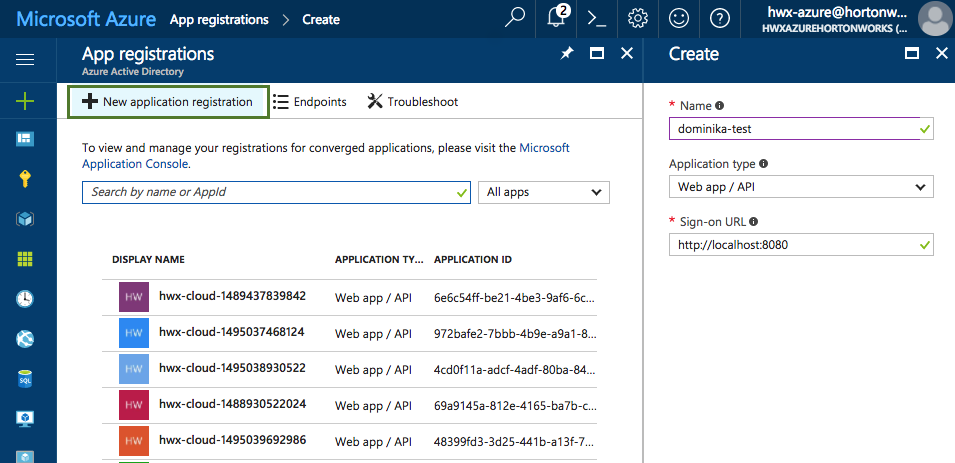Image resolution: width=955 pixels, height=463 pixels.
Task: Toggle the hamburger sidebar menu
Action: coord(26,60)
